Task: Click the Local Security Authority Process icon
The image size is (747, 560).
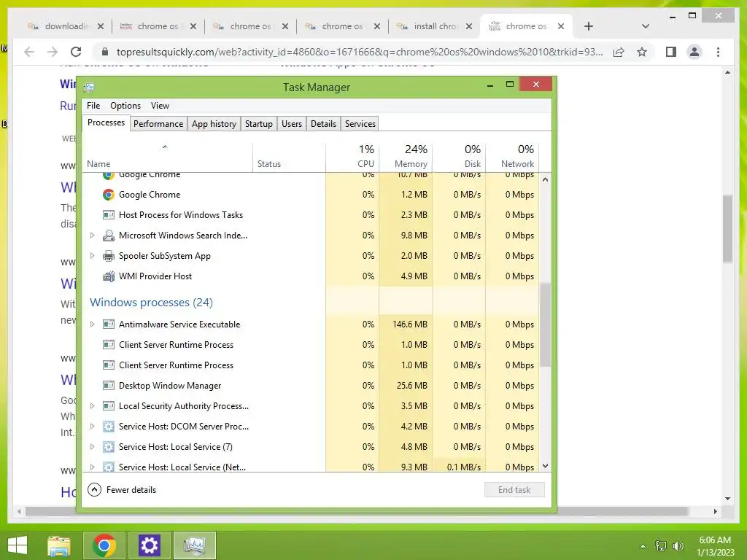Action: 109,405
